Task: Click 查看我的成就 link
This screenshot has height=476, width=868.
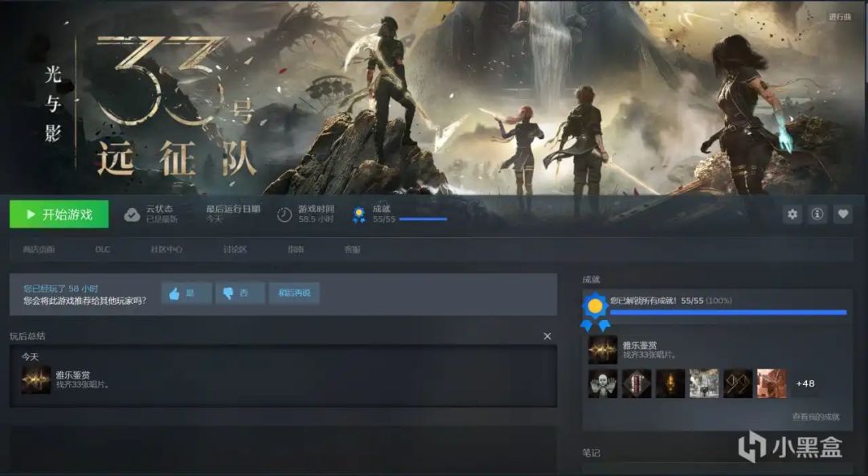Action: (815, 416)
